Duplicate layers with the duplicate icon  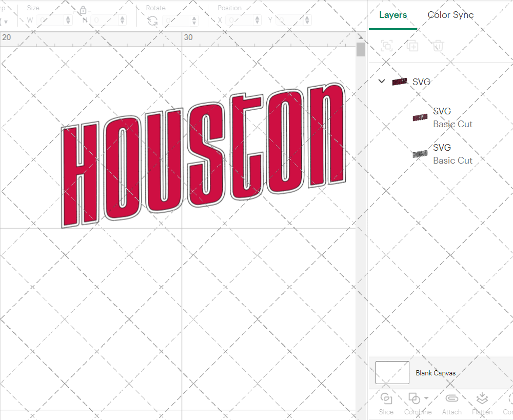click(412, 46)
